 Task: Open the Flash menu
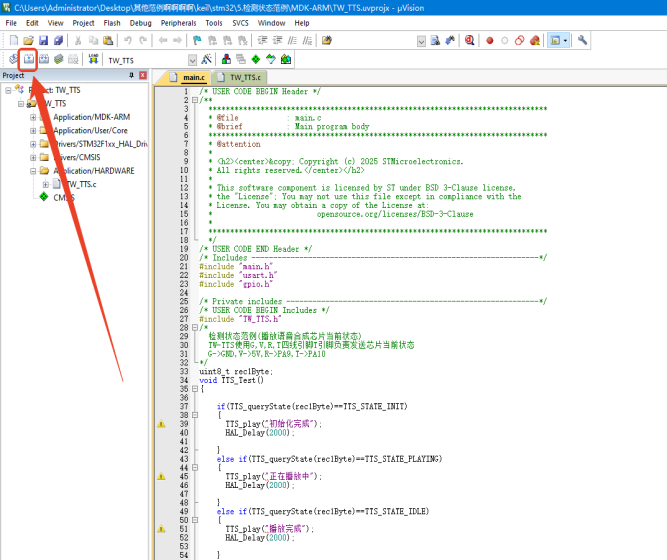coord(112,22)
